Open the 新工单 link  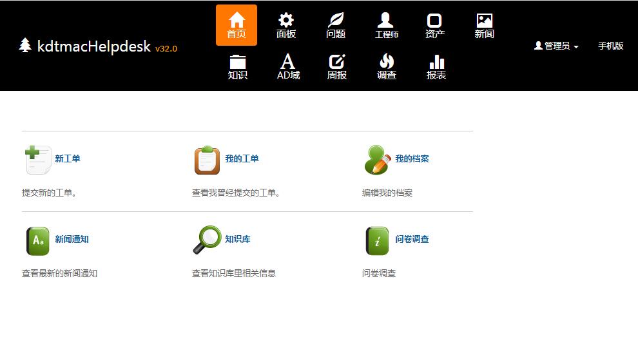(68, 158)
